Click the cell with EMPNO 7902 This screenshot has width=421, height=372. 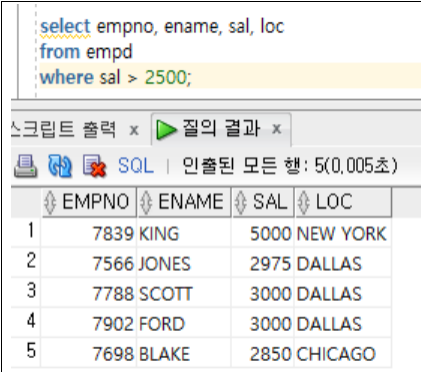89,323
